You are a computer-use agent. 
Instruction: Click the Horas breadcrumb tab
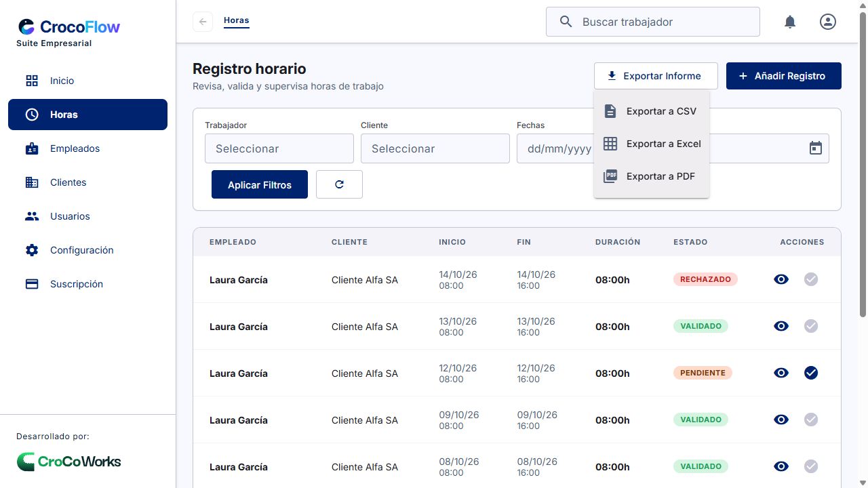pyautogui.click(x=237, y=21)
